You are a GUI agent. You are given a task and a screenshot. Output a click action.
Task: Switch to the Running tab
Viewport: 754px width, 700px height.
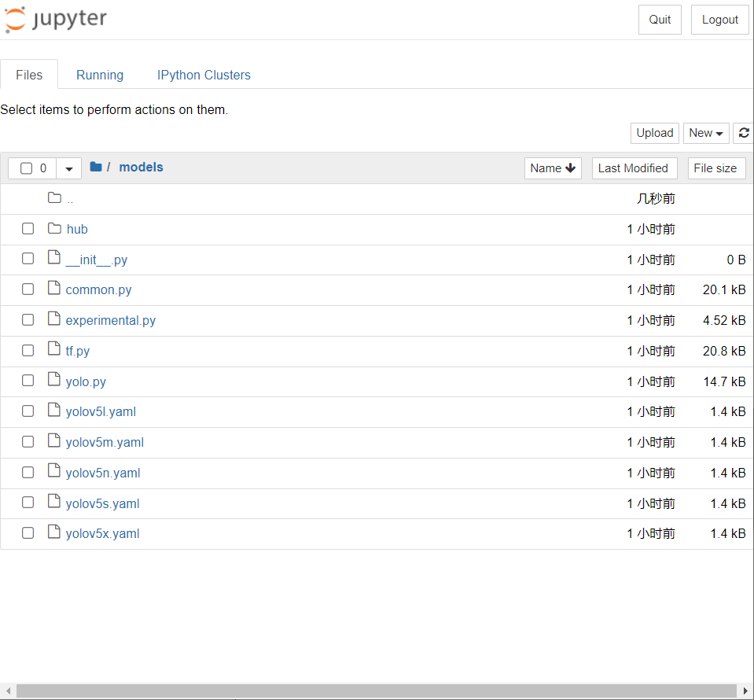pyautogui.click(x=100, y=75)
